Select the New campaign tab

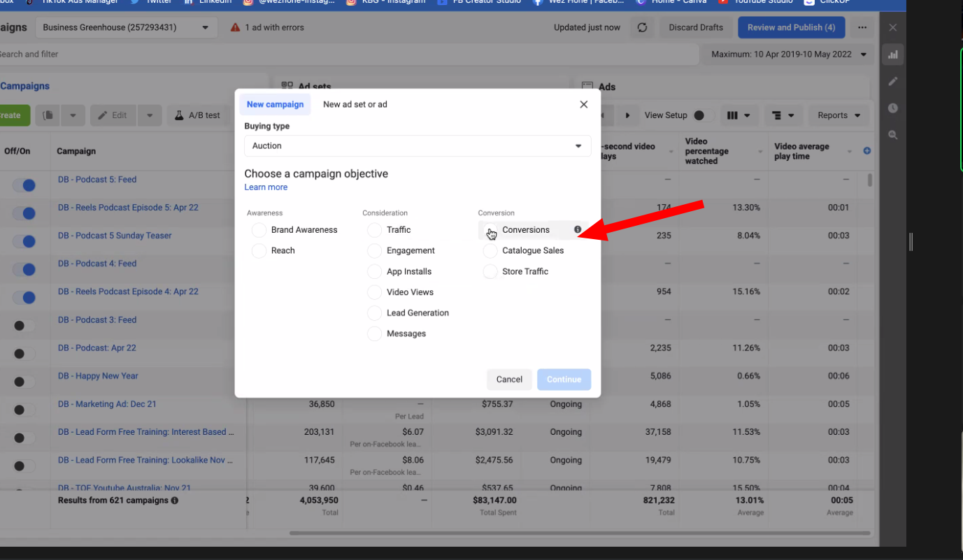[x=275, y=104]
